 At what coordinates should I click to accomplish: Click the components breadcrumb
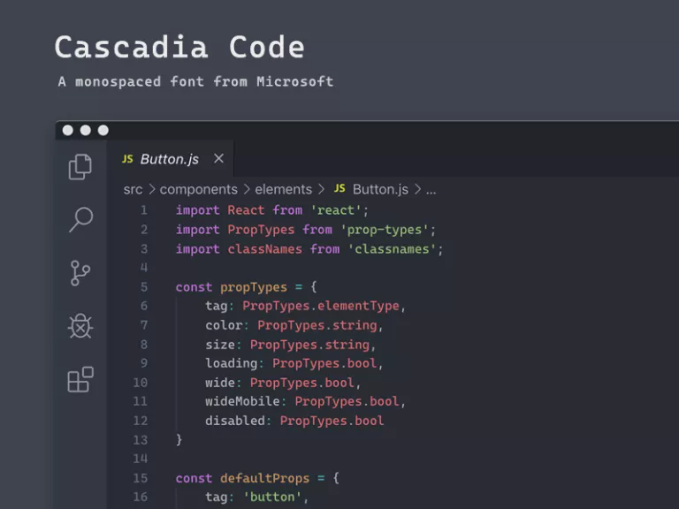click(x=198, y=189)
